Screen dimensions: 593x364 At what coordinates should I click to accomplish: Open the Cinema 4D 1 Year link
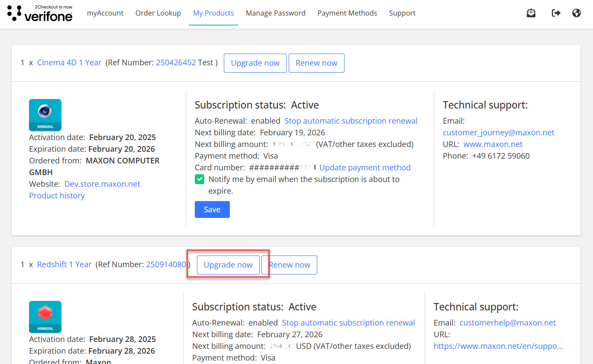tap(69, 63)
